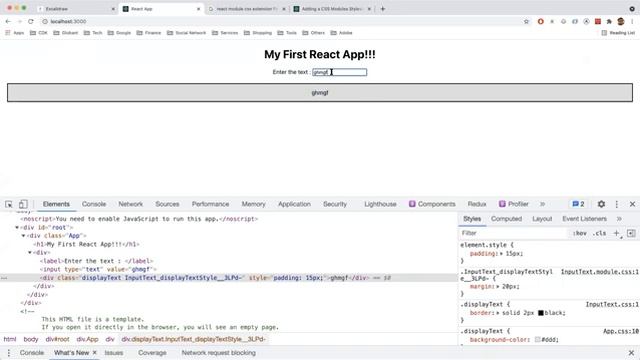Image resolution: width=640 pixels, height=360 pixels.
Task: Open the Application tab
Action: coord(294,204)
